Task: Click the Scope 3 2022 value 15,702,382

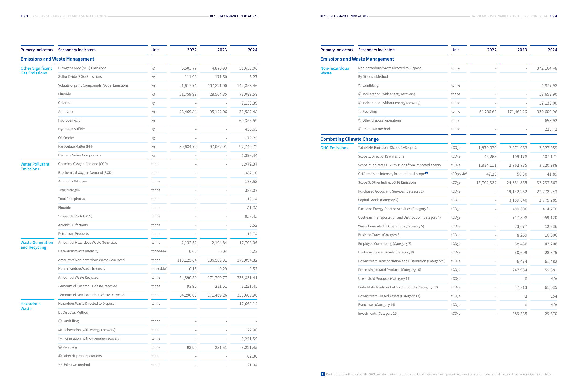Action: click(x=486, y=183)
